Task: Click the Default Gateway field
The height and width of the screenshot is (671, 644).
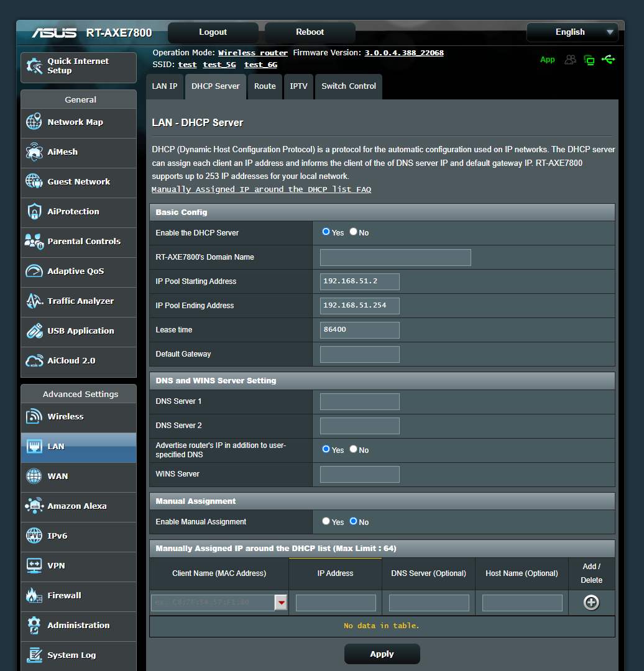Action: pos(360,354)
